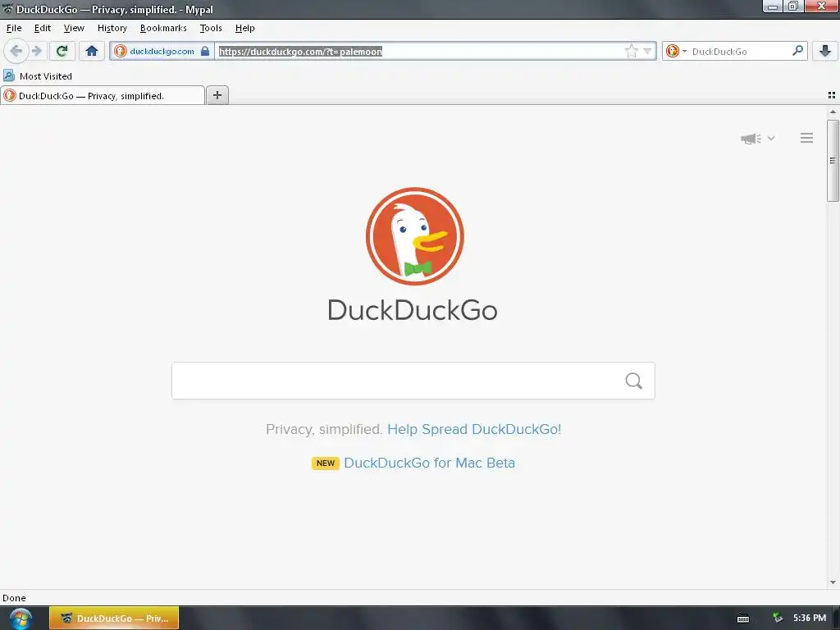Open the address bar history dropdown arrow

pos(648,52)
